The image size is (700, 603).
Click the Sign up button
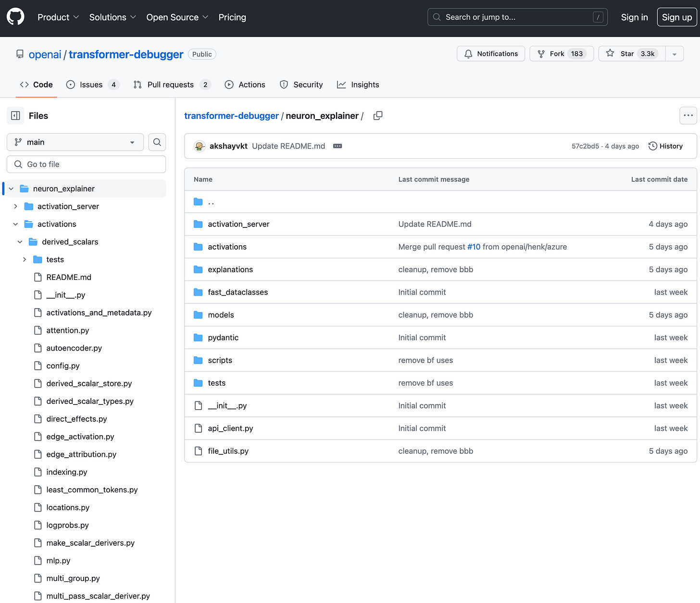click(x=676, y=17)
